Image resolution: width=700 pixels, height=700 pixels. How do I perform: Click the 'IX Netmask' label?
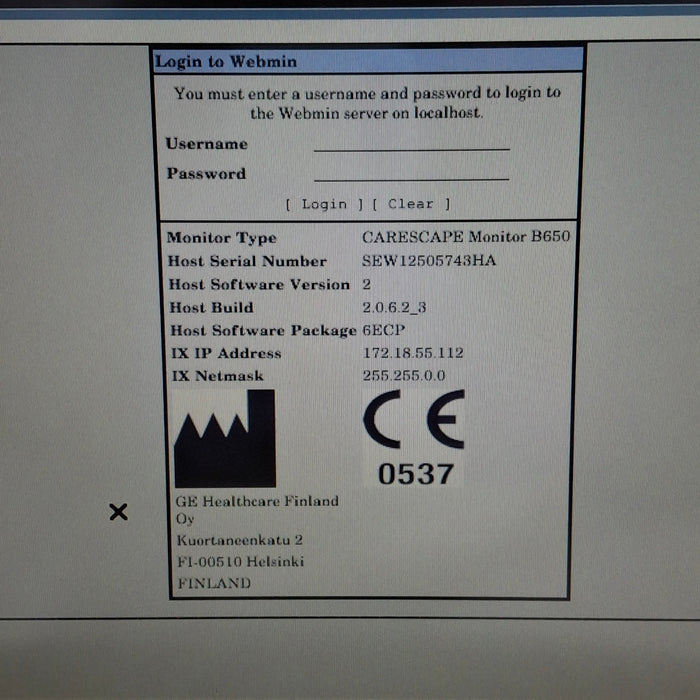click(218, 376)
